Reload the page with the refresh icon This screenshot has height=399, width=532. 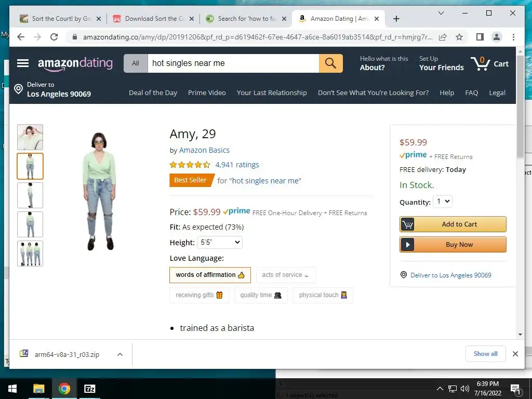tap(54, 37)
